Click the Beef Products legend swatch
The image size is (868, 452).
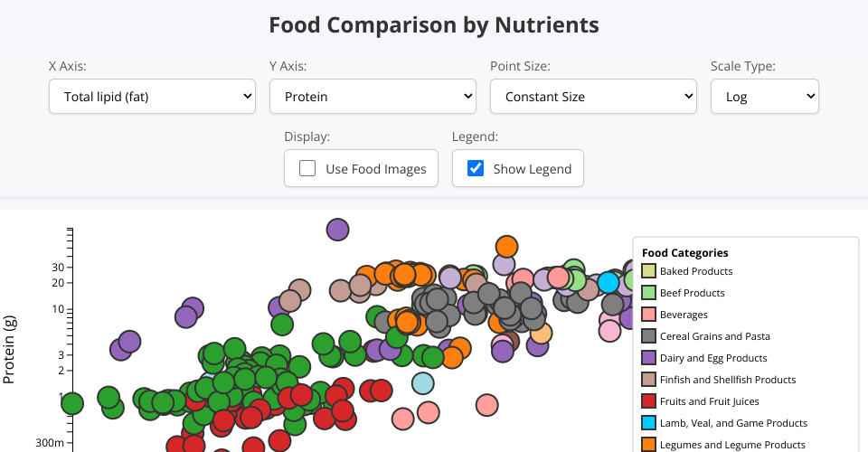[x=648, y=293]
